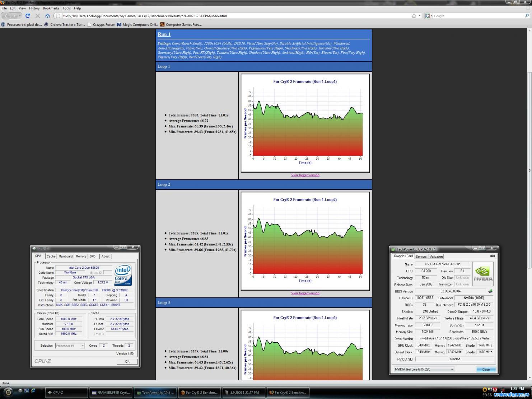Click the Google search box
The width and height of the screenshot is (532, 399).
(x=478, y=16)
